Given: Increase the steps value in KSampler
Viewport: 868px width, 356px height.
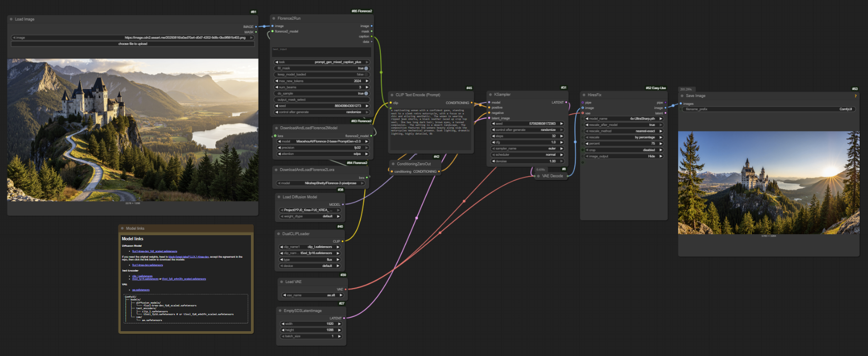Looking at the screenshot, I should pyautogui.click(x=561, y=136).
